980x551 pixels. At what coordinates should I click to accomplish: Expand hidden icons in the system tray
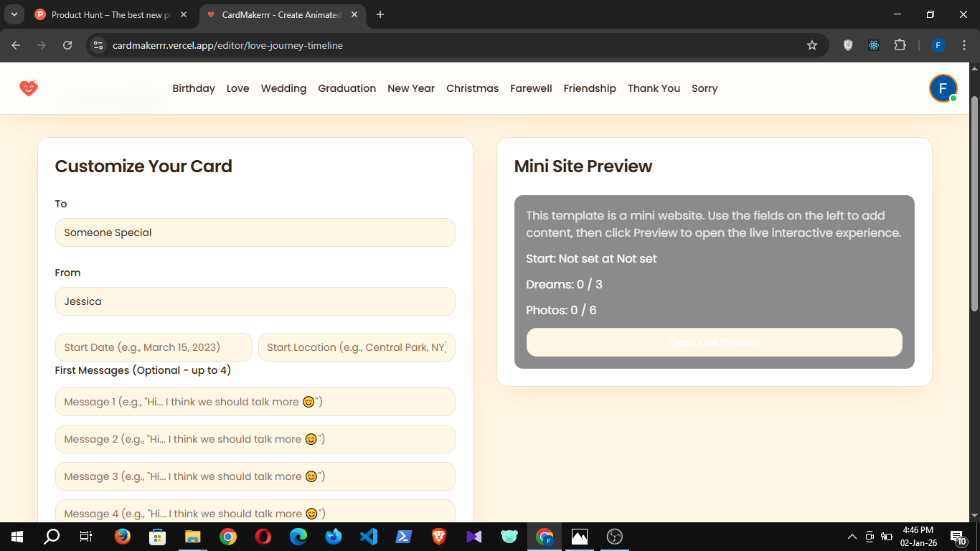852,536
